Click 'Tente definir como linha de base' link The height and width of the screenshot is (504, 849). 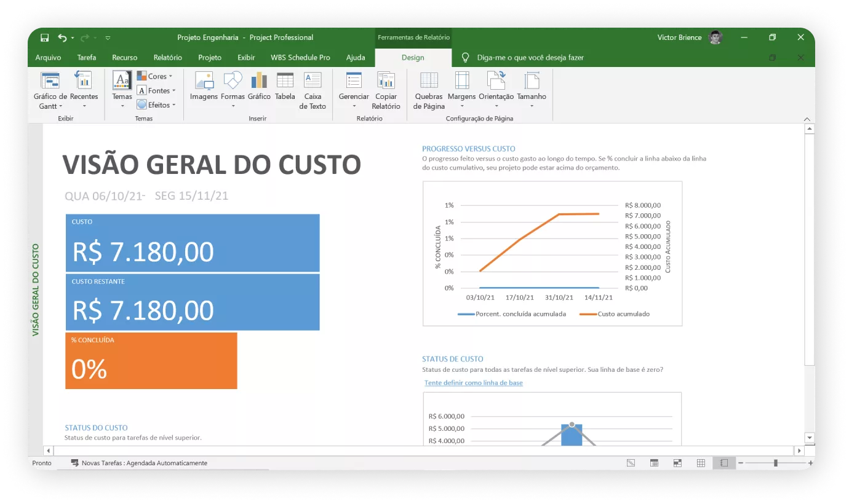(474, 383)
